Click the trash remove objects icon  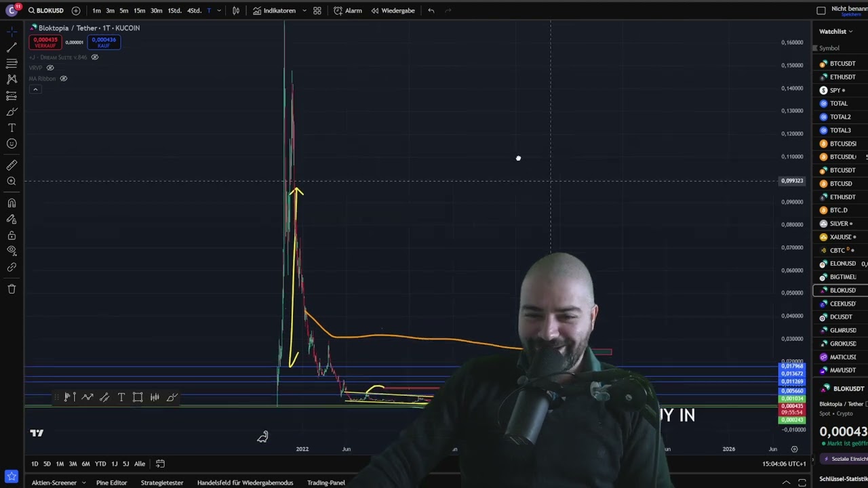pos(12,289)
